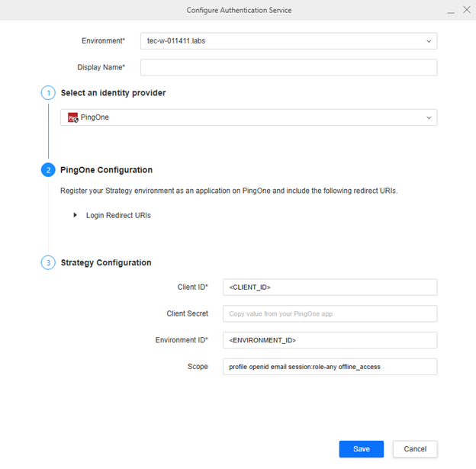Click the PingOne logo icon in the provider field

click(x=73, y=117)
